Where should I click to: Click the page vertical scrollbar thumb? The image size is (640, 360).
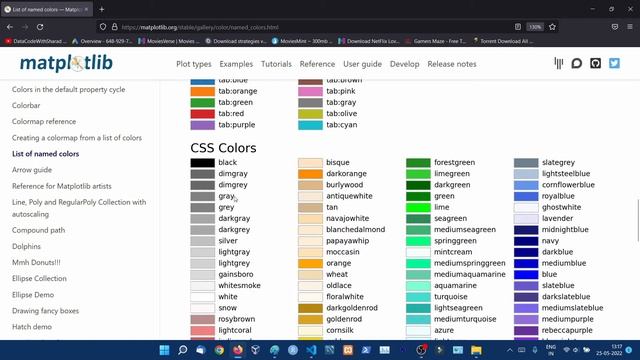point(638,220)
